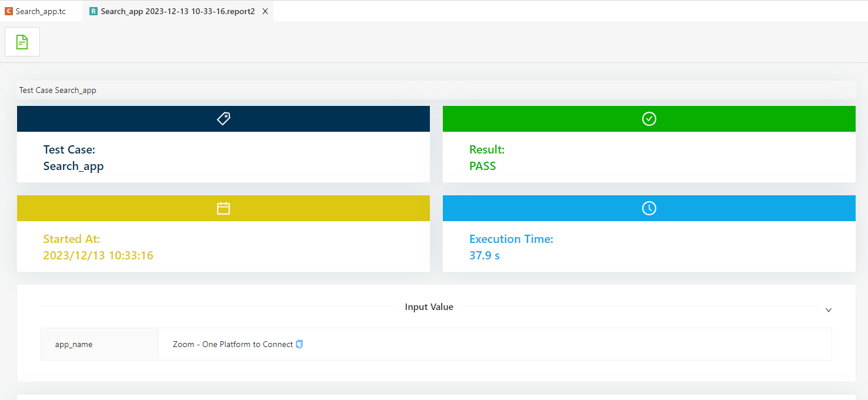Click the app_name parameter cell

click(99, 344)
